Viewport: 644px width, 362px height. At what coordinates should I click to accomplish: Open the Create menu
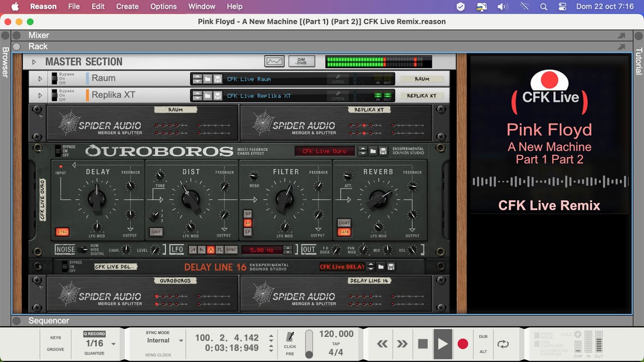point(127,7)
